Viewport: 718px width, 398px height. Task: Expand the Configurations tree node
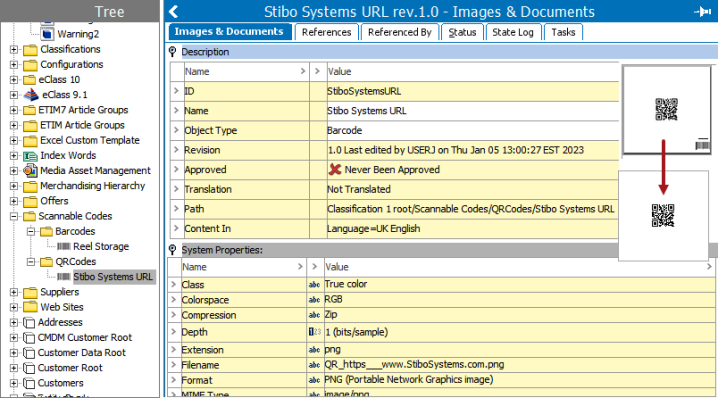[x=14, y=65]
